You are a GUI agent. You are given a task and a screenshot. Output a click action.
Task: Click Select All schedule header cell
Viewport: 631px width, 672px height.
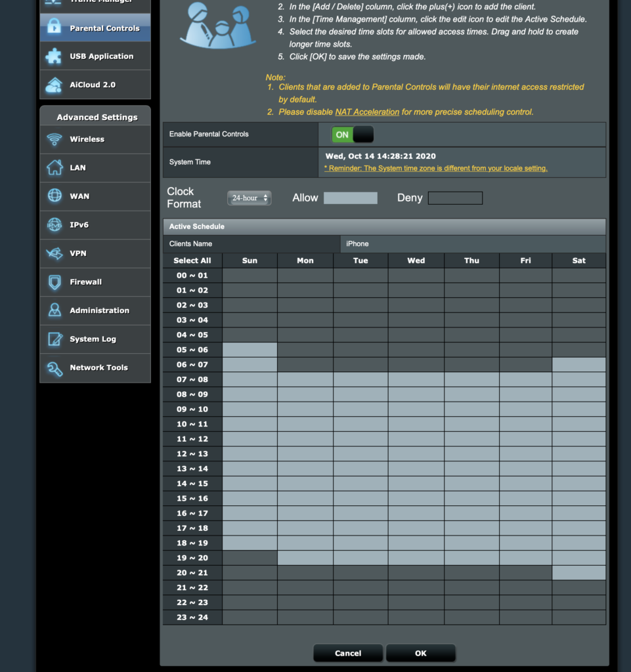(x=192, y=261)
